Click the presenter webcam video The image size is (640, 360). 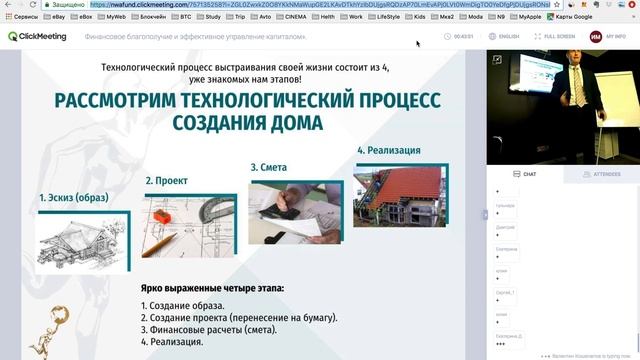coord(563,107)
